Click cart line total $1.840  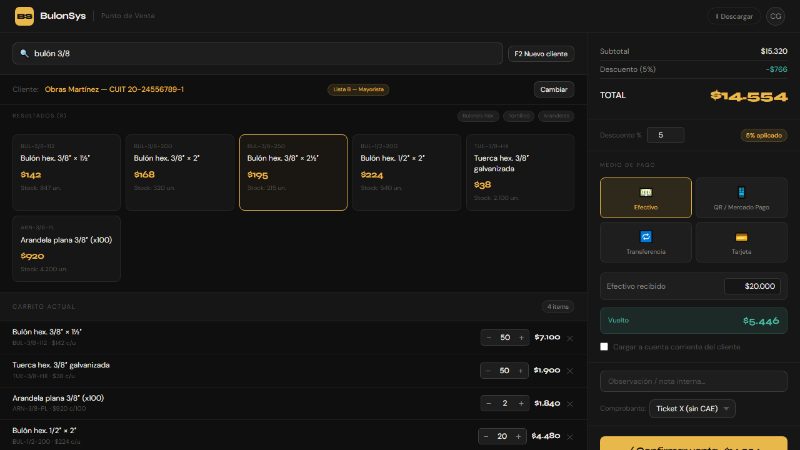[547, 403]
